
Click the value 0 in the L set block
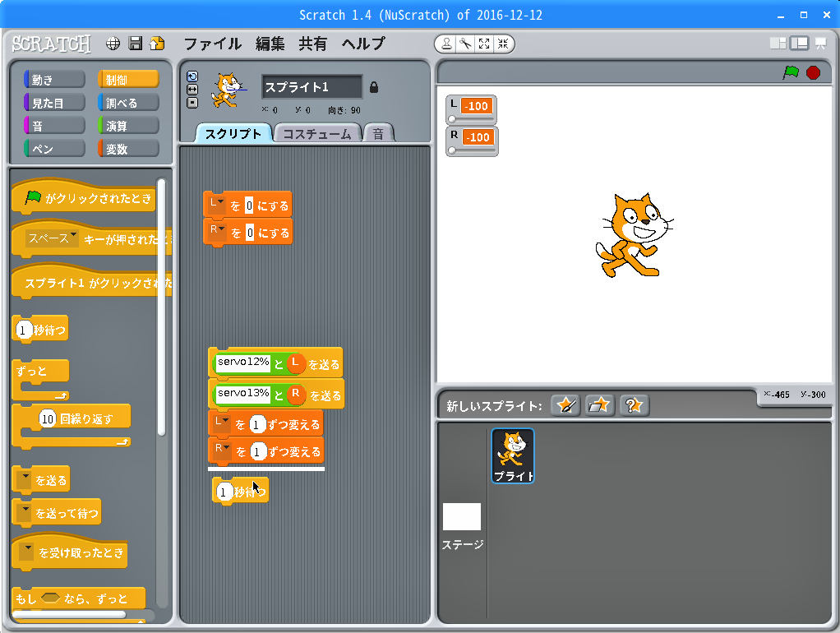tap(249, 206)
